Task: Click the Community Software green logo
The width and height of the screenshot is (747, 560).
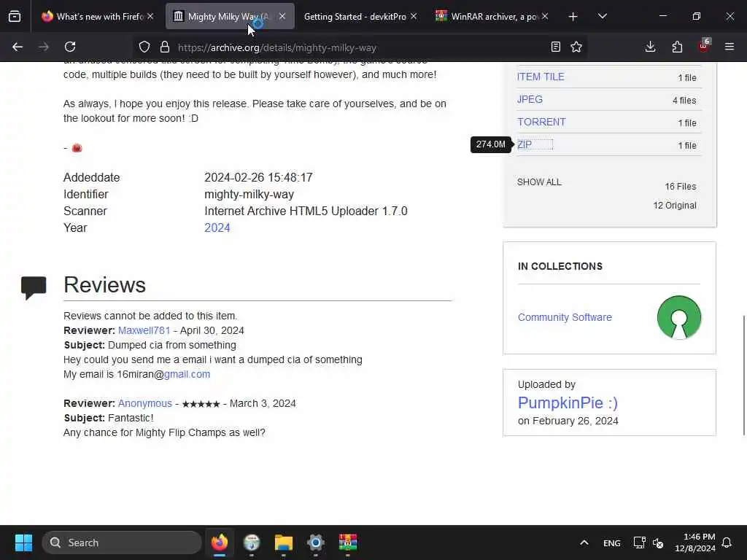Action: [679, 318]
